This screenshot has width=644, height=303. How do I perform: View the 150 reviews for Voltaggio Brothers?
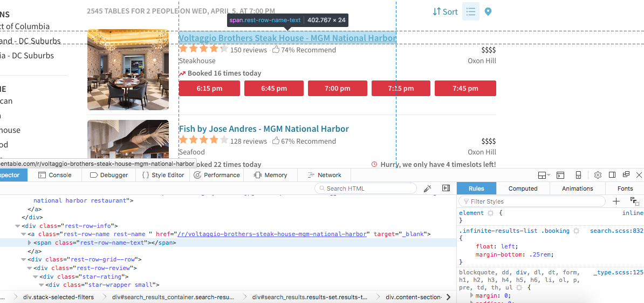click(x=248, y=50)
